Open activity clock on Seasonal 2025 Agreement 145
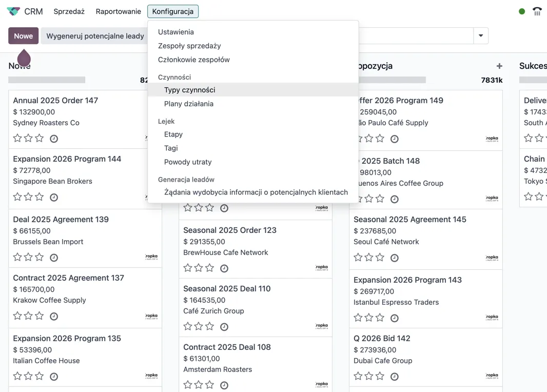Image resolution: width=547 pixels, height=392 pixels. pos(394,258)
